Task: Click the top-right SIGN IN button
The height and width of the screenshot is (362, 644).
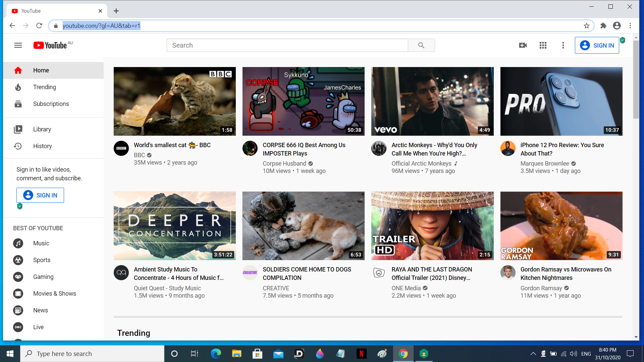Action: [x=597, y=45]
